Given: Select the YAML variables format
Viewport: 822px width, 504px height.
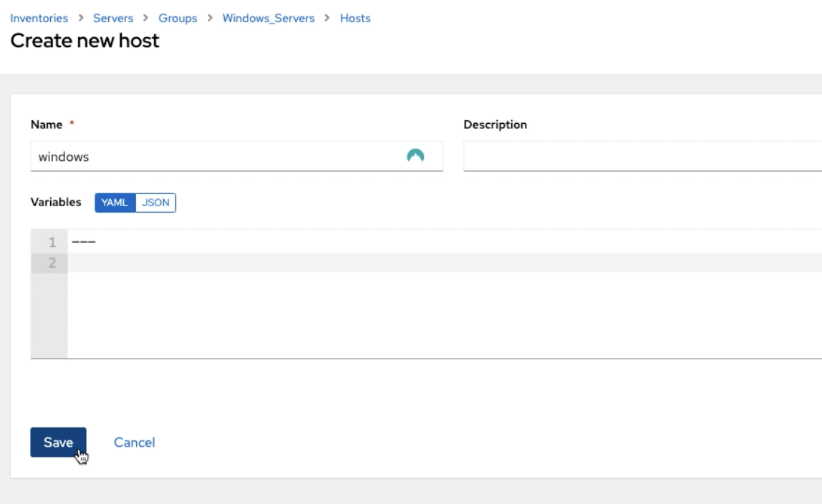Looking at the screenshot, I should click(115, 203).
